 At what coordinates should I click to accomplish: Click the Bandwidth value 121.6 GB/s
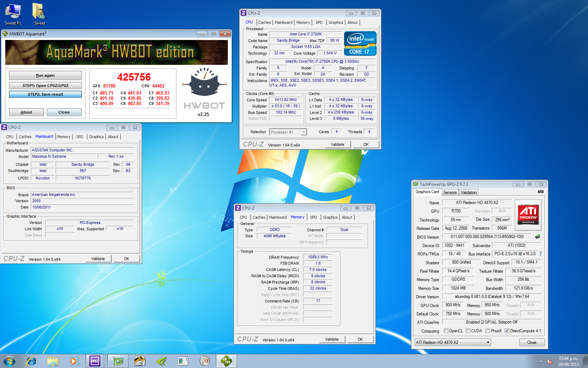coord(523,288)
